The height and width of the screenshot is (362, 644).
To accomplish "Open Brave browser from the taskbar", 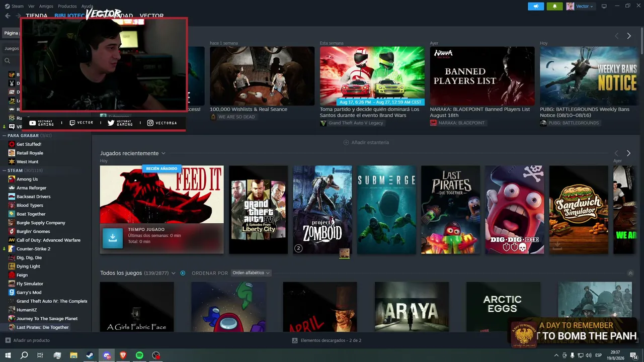I will point(123,355).
